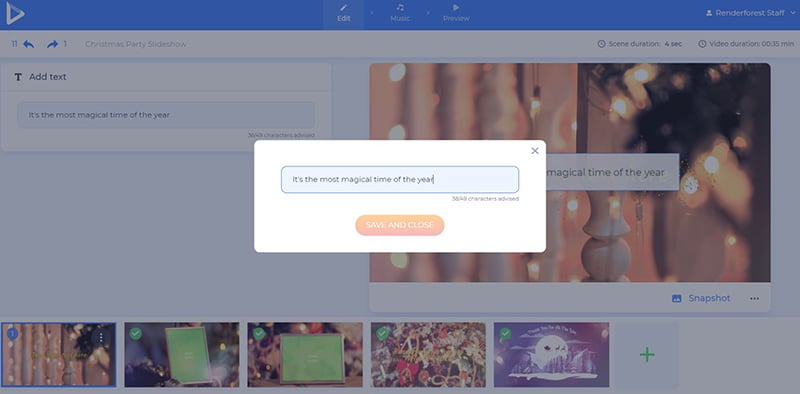
Task: Open the three-dot menu beside Snapshot
Action: click(x=755, y=299)
